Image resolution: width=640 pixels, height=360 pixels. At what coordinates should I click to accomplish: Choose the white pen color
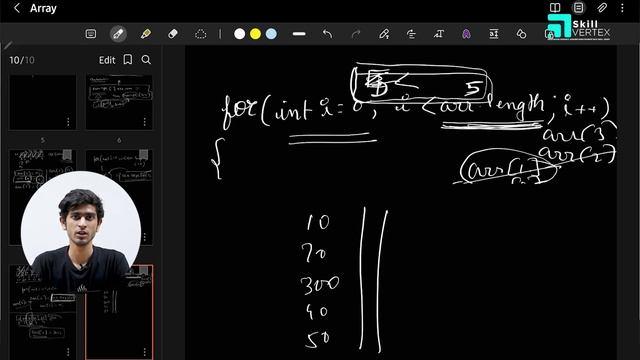coord(240,34)
